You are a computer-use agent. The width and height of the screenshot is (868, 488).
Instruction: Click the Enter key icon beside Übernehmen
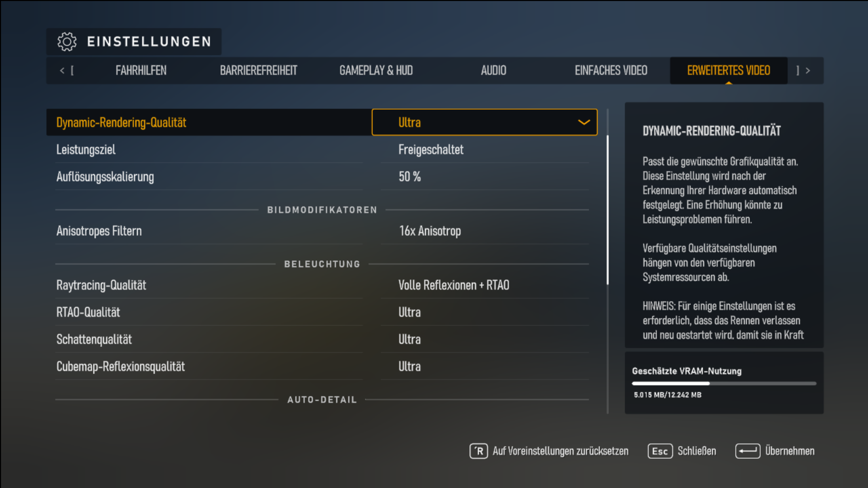pyautogui.click(x=747, y=451)
